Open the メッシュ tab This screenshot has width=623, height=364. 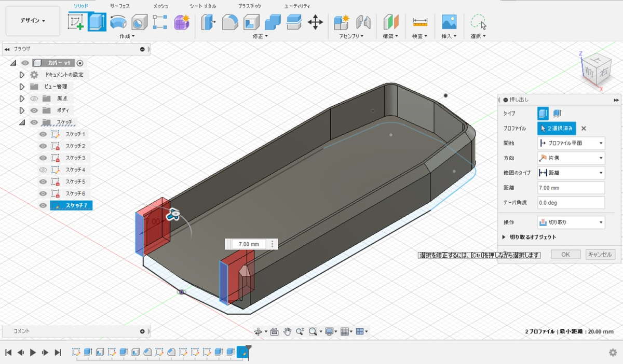pos(160,6)
